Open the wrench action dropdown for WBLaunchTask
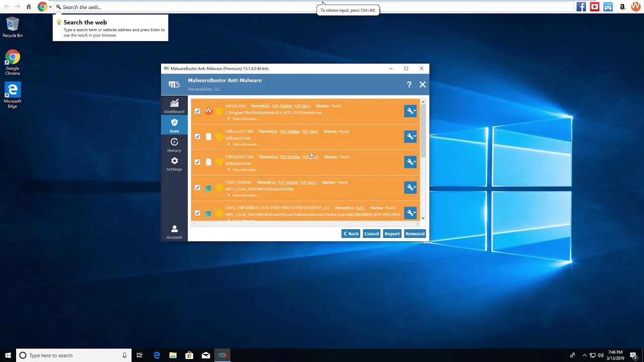644x362 pixels. point(411,137)
